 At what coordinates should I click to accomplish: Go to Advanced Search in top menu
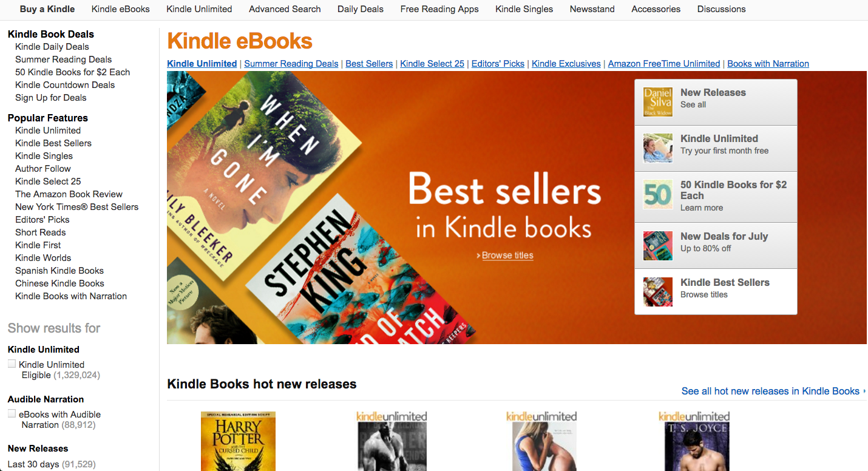(285, 9)
